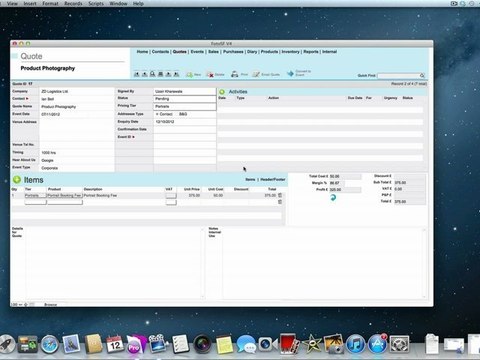Open the Records menu in menu bar

73,4
